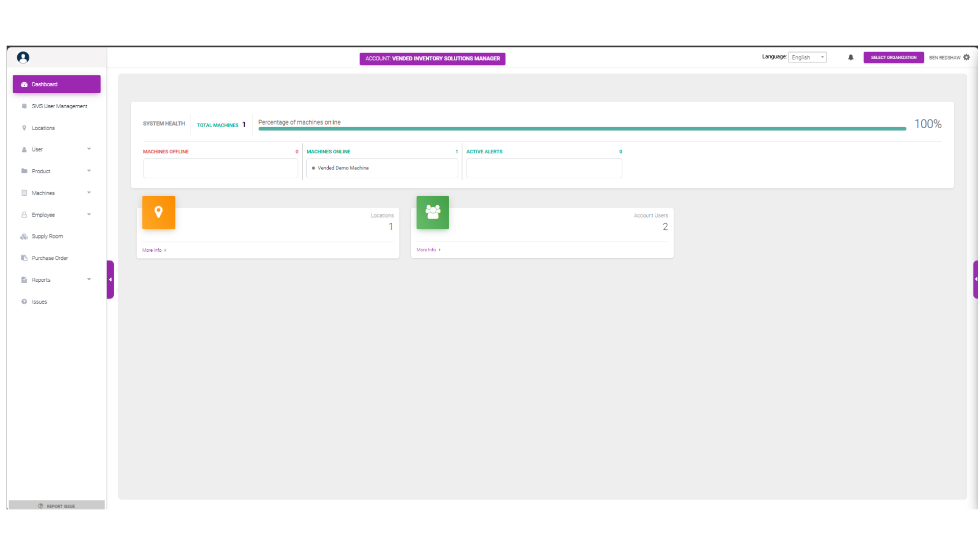Expand the right-side panel purple handle

975,279
